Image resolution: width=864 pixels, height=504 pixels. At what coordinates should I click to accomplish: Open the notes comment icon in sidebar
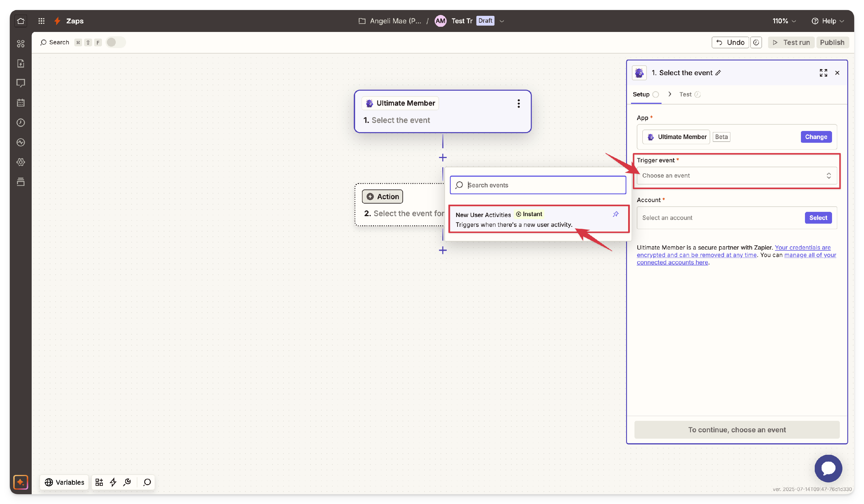pos(20,83)
